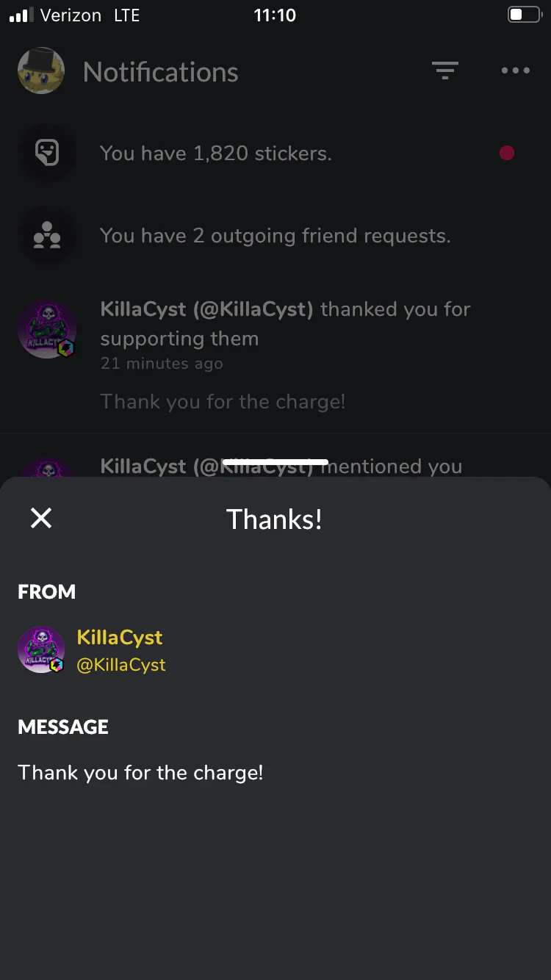Open KillaCyst thanked you notification text
Viewport: 551px width, 980px height.
(x=285, y=323)
